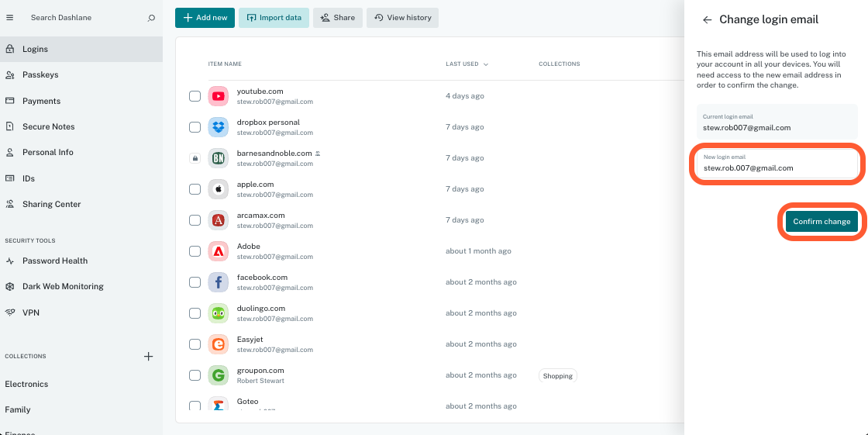
Task: Open IDs in the sidebar
Action: click(x=81, y=178)
